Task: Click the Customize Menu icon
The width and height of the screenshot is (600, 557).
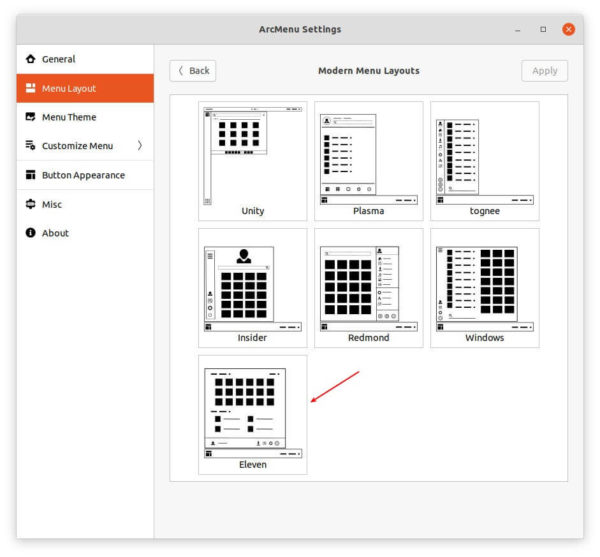Action: (x=31, y=145)
